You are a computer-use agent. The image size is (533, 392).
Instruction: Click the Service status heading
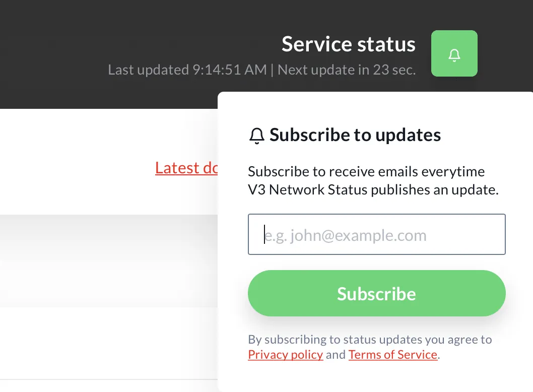coord(348,44)
